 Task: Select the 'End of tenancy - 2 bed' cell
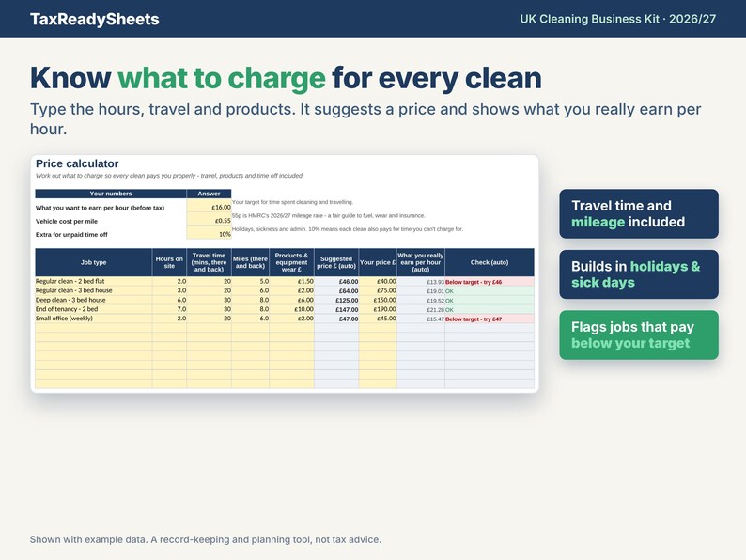pyautogui.click(x=94, y=309)
